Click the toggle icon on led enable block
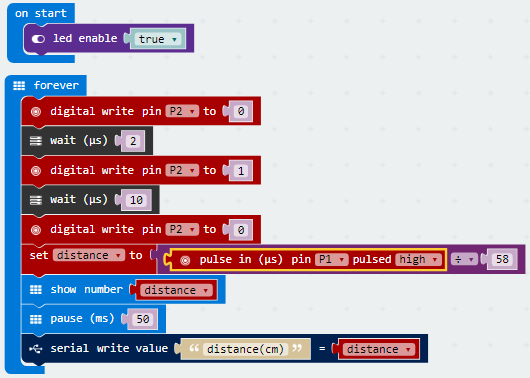The width and height of the screenshot is (530, 378). click(38, 39)
